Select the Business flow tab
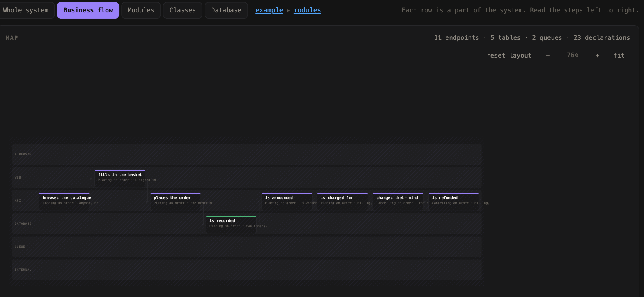 point(88,10)
